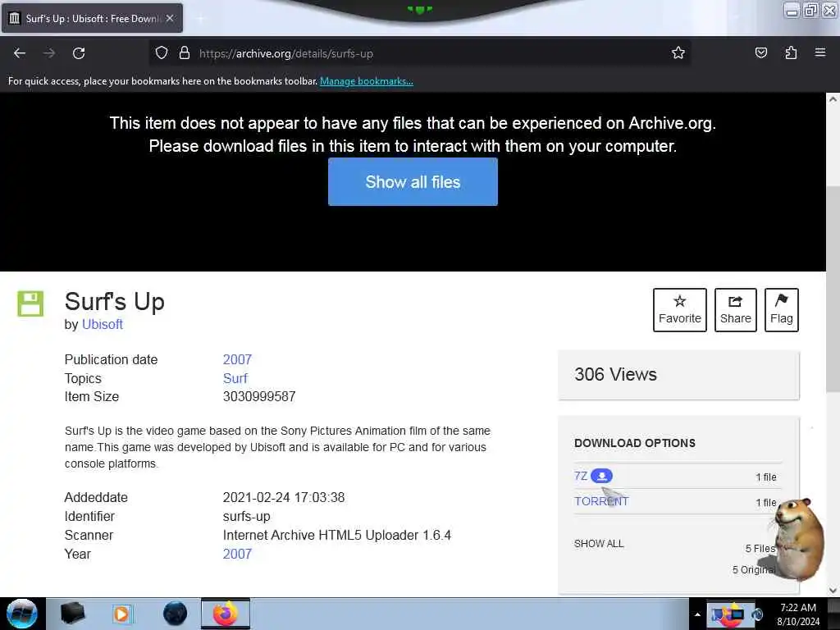
Task: Open Manage bookmarks link
Action: 367,81
